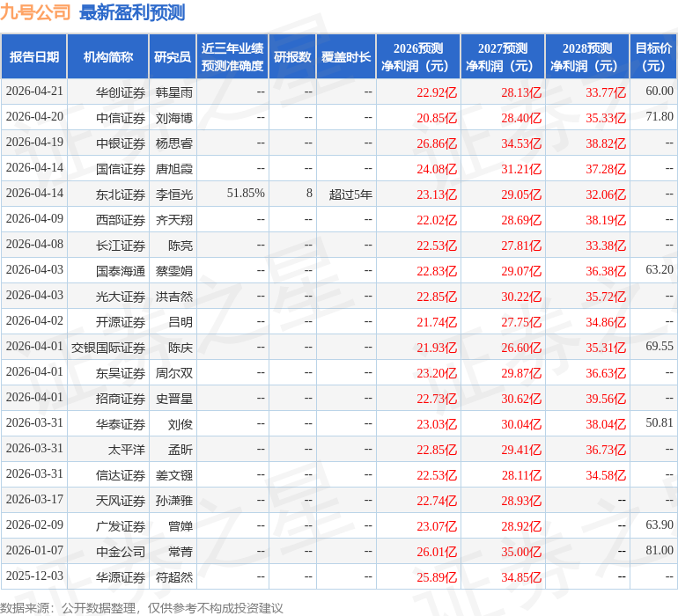
Task: Select the 2026预测净利润 column header
Action: [x=418, y=57]
